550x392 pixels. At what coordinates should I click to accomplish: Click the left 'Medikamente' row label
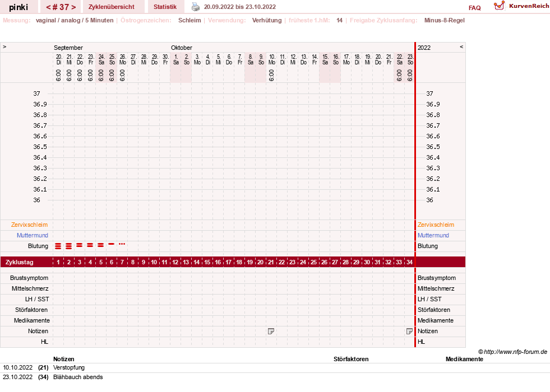point(32,320)
